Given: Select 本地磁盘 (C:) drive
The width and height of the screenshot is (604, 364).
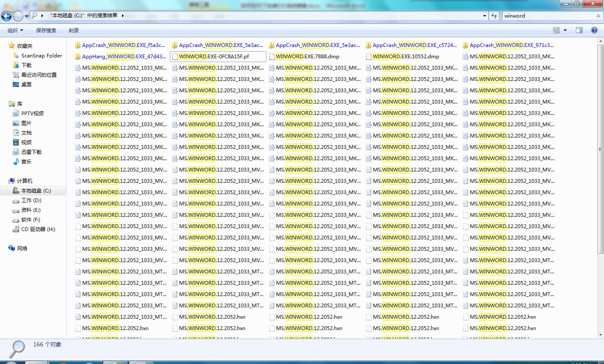Looking at the screenshot, I should pyautogui.click(x=33, y=190).
